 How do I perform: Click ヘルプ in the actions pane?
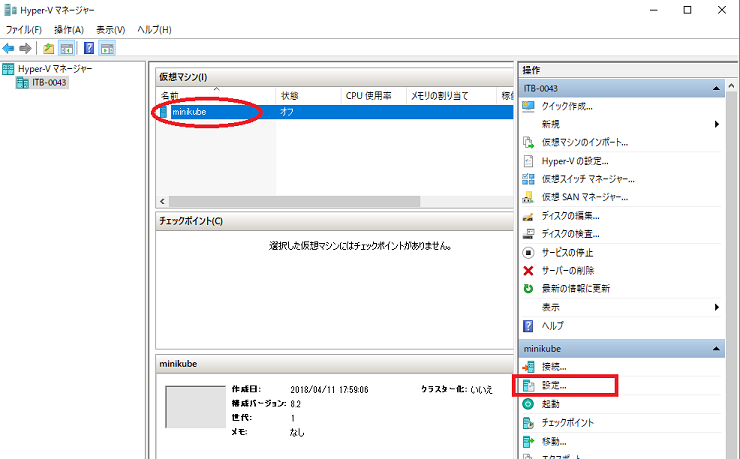(x=553, y=326)
